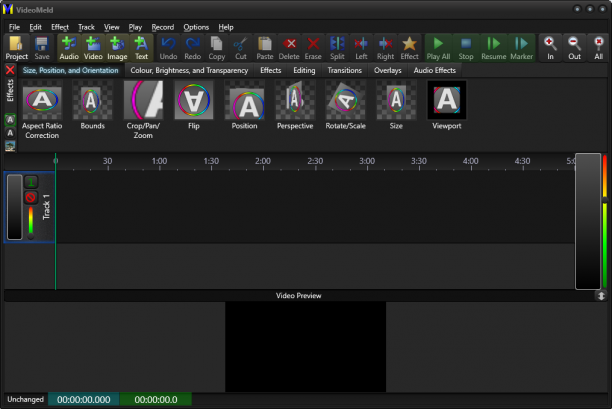Open the Project toolbar button
The width and height of the screenshot is (612, 409).
(x=16, y=48)
